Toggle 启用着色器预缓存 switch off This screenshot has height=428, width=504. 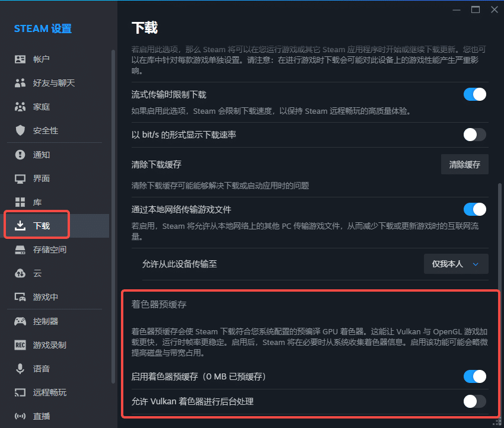pos(475,376)
